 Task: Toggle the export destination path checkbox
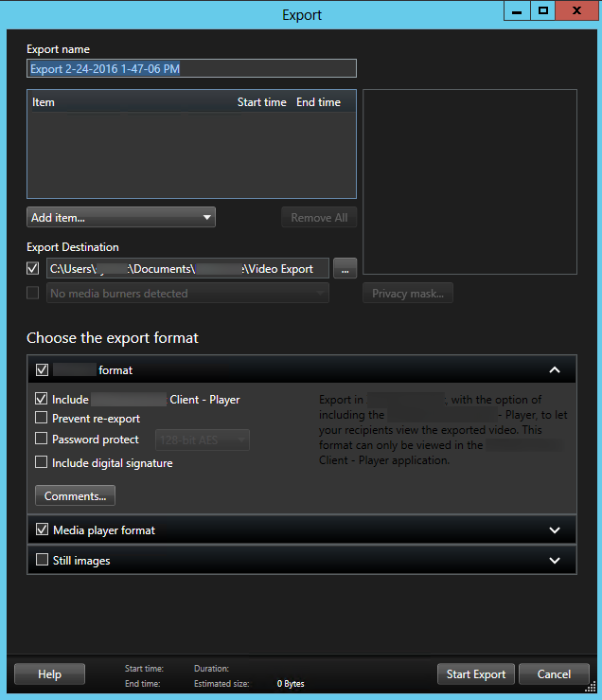pos(33,269)
